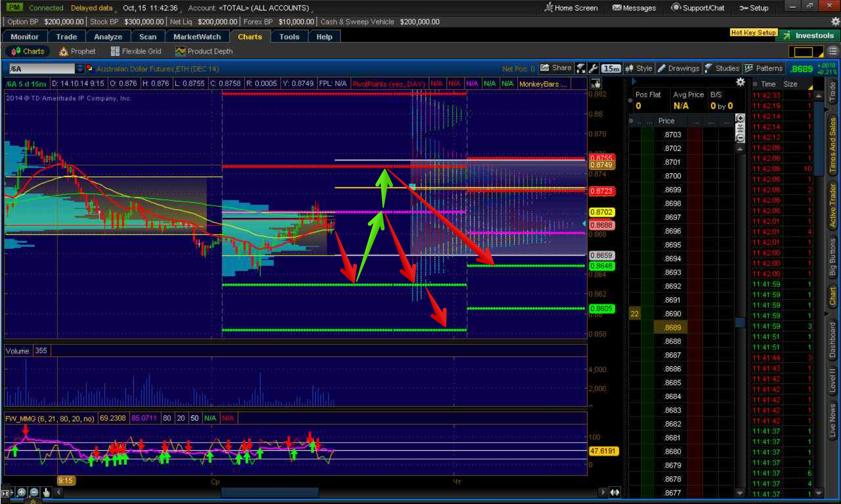
Task: Zoom in the price ladder with plus icon
Action: coord(740,118)
